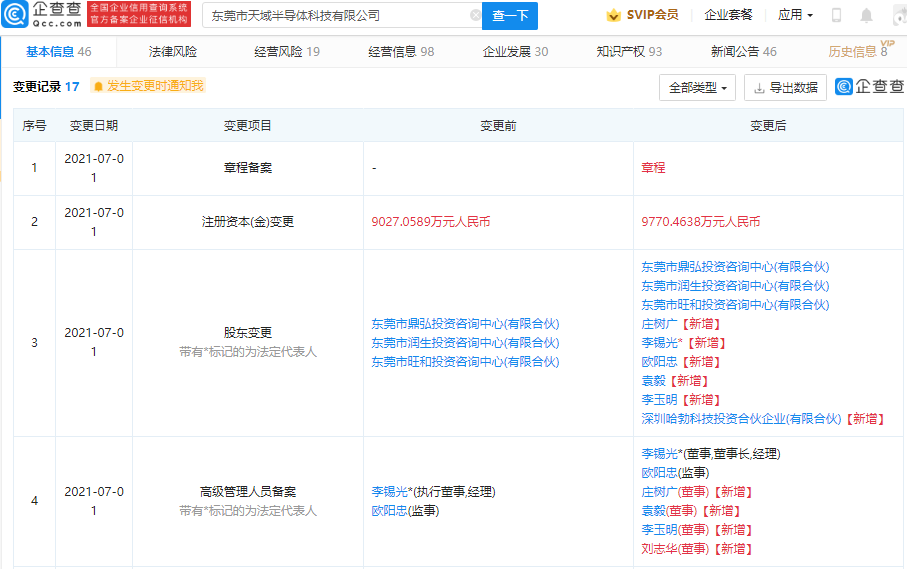
Task: Click the 企业套餐 link in header
Action: [728, 15]
